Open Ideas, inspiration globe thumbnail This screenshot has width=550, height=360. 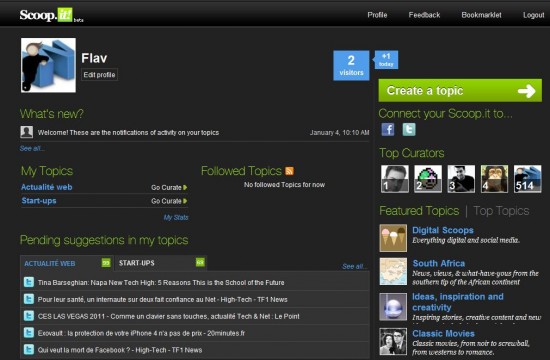tap(393, 307)
